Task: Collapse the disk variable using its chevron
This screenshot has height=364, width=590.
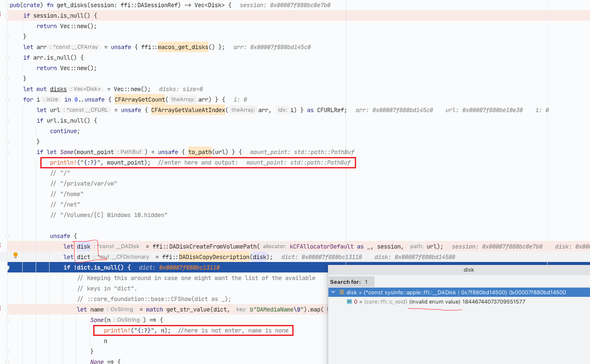Action: (333, 292)
